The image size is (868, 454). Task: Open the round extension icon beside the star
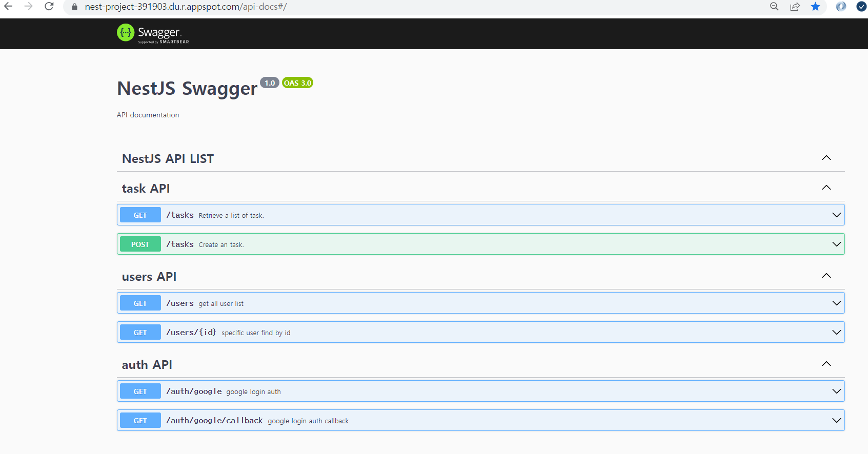click(841, 7)
